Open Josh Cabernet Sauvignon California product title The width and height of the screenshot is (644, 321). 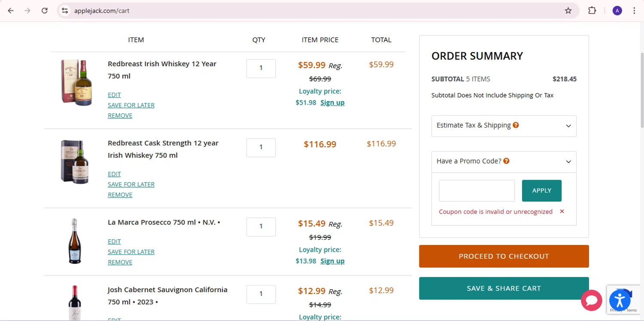167,296
